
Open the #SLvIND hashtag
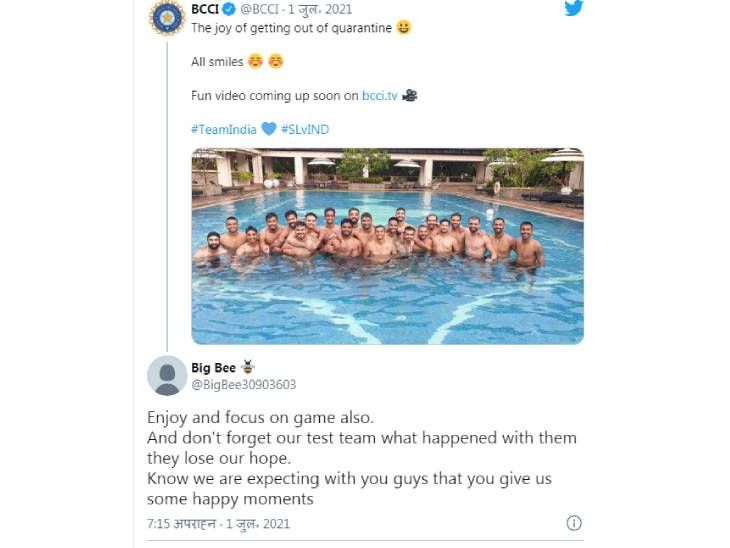305,129
